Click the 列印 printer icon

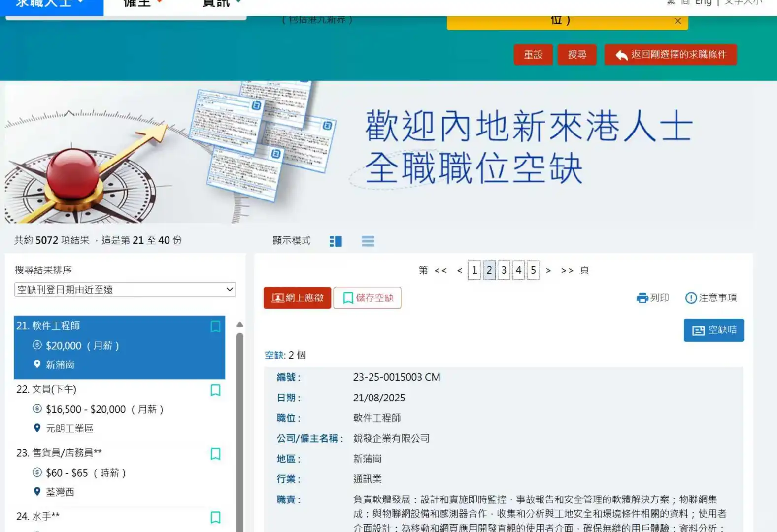642,298
